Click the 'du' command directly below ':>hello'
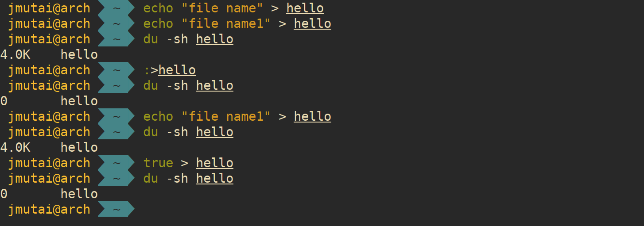 click(x=151, y=85)
